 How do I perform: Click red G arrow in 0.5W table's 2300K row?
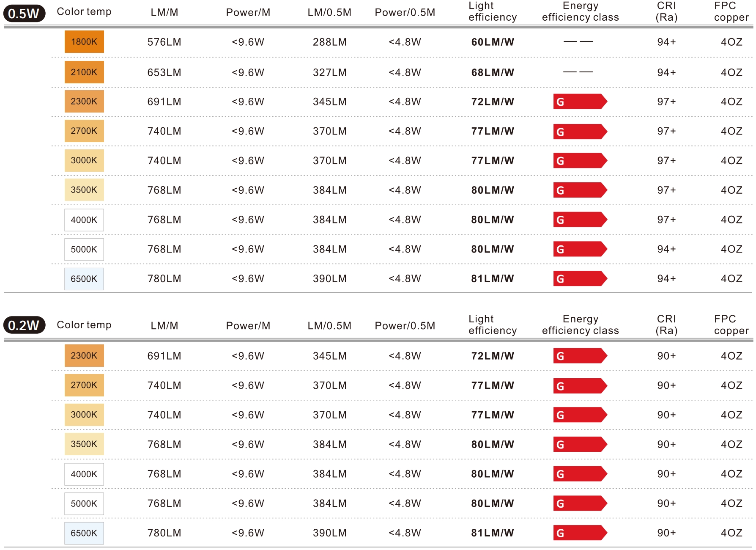580,102
